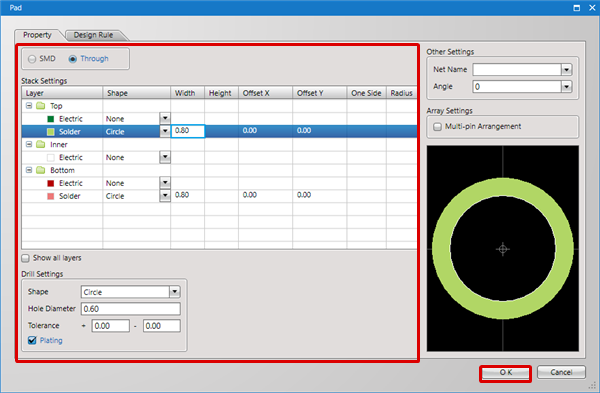
Task: Click Bottom Solder Offset Y value
Action: [x=304, y=195]
